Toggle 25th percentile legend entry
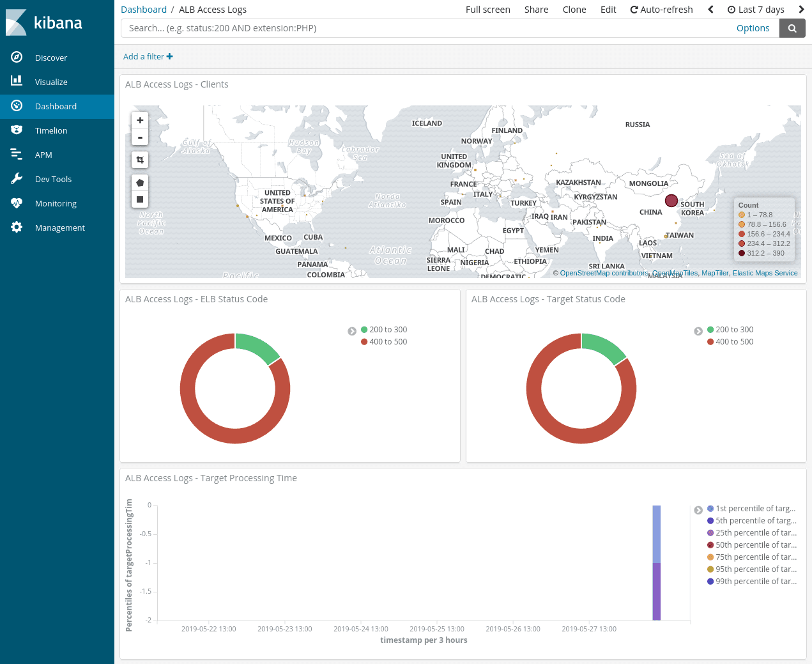This screenshot has width=812, height=664. (752, 533)
